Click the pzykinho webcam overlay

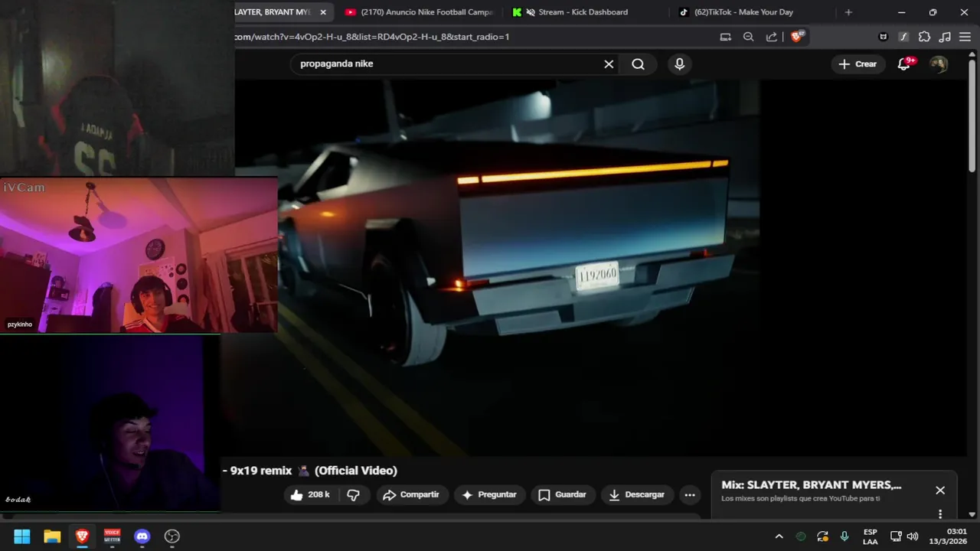click(x=139, y=255)
